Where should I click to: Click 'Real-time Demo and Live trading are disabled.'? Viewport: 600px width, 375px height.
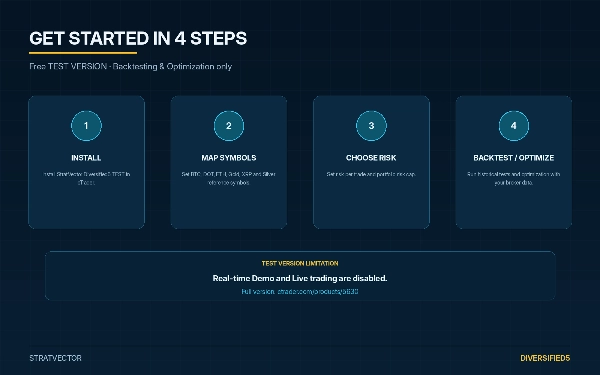click(300, 278)
